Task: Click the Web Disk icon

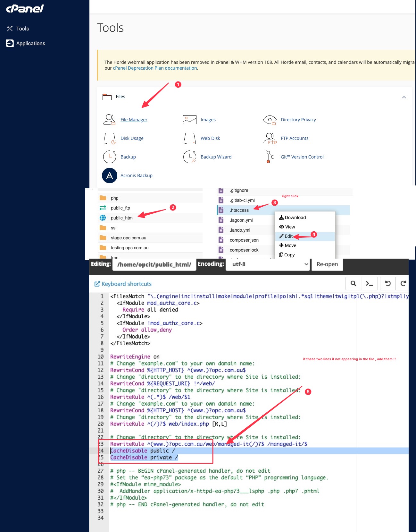Action: pyautogui.click(x=189, y=138)
